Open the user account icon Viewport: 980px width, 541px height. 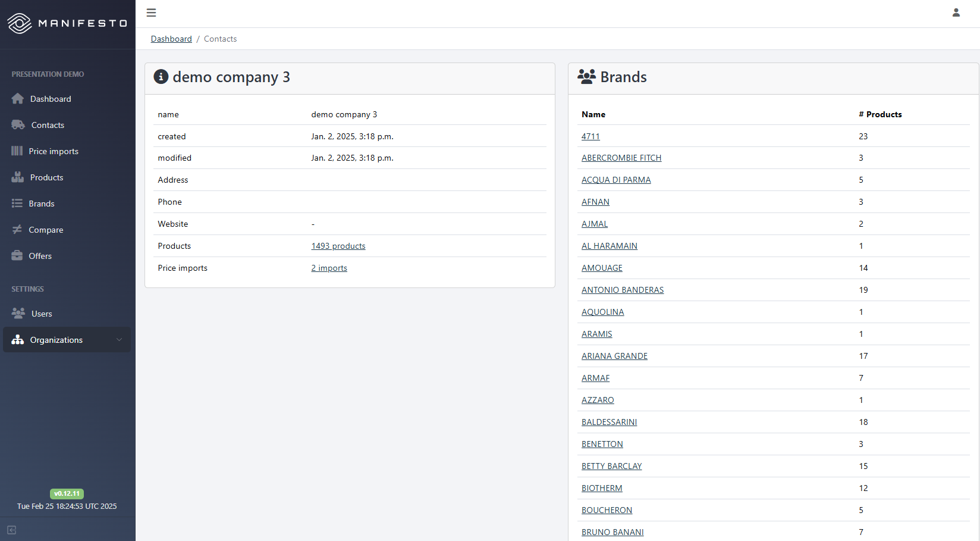click(956, 12)
